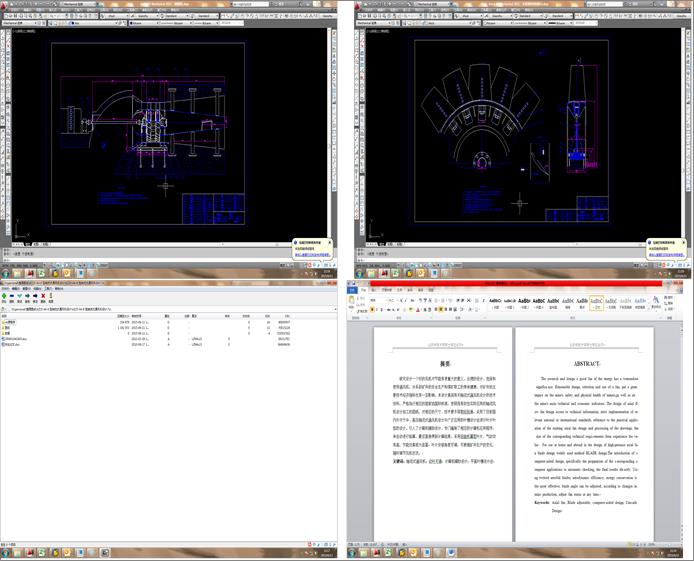Screen dimensions: 694x561
Task: Click Change Styles icon in Word ribbon
Action: (656, 302)
